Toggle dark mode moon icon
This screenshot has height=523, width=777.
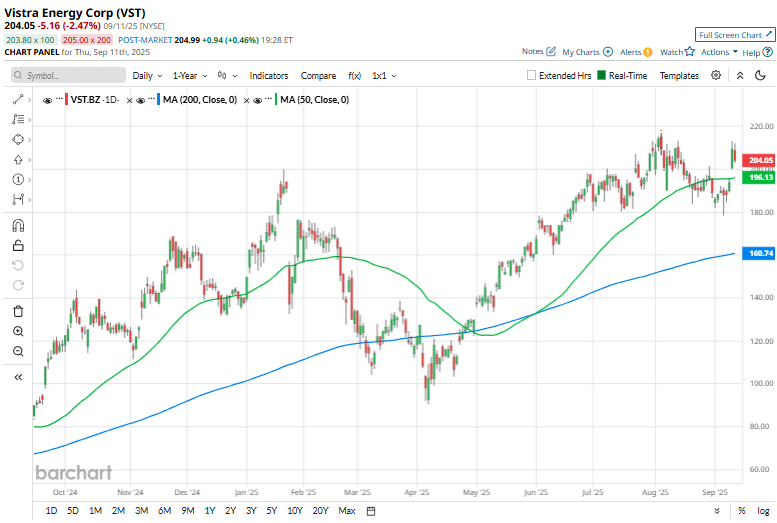[760, 75]
